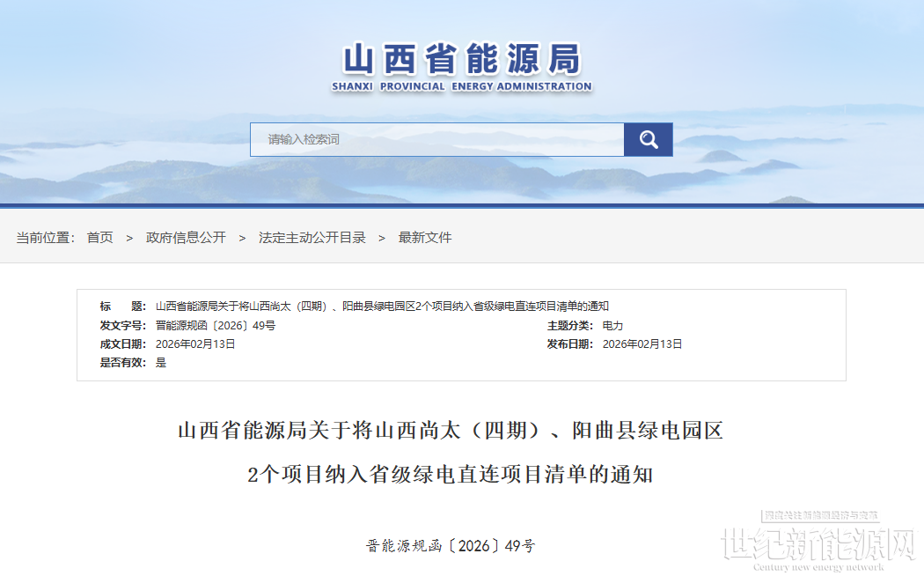Click the 山西省能源局 site logo title

462,60
